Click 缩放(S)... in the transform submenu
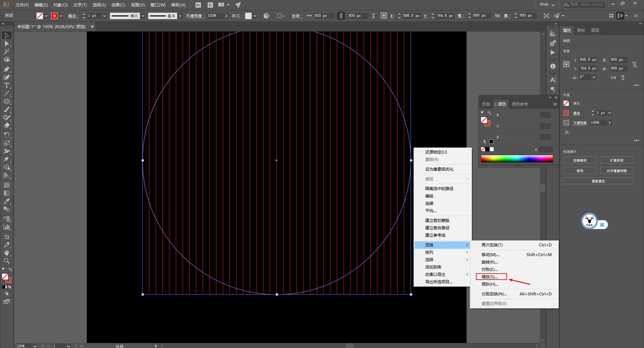Image resolution: width=644 pixels, height=348 pixels. point(490,277)
